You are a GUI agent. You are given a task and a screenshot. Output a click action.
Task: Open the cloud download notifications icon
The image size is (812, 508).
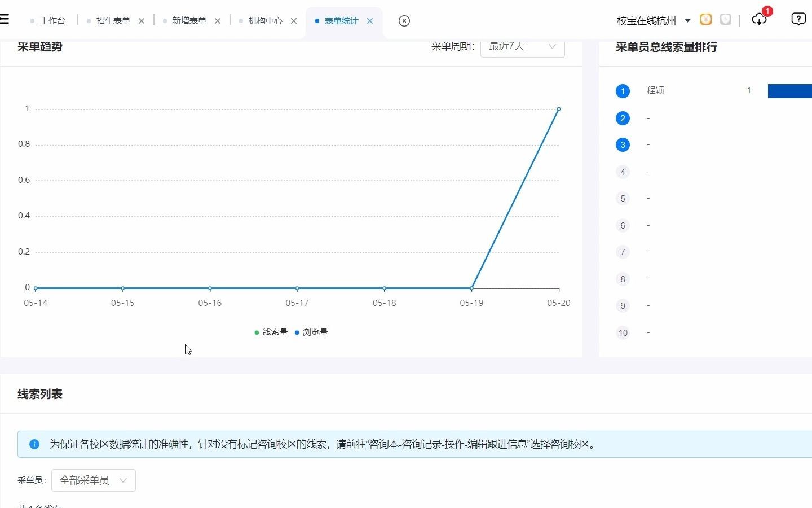coord(759,20)
